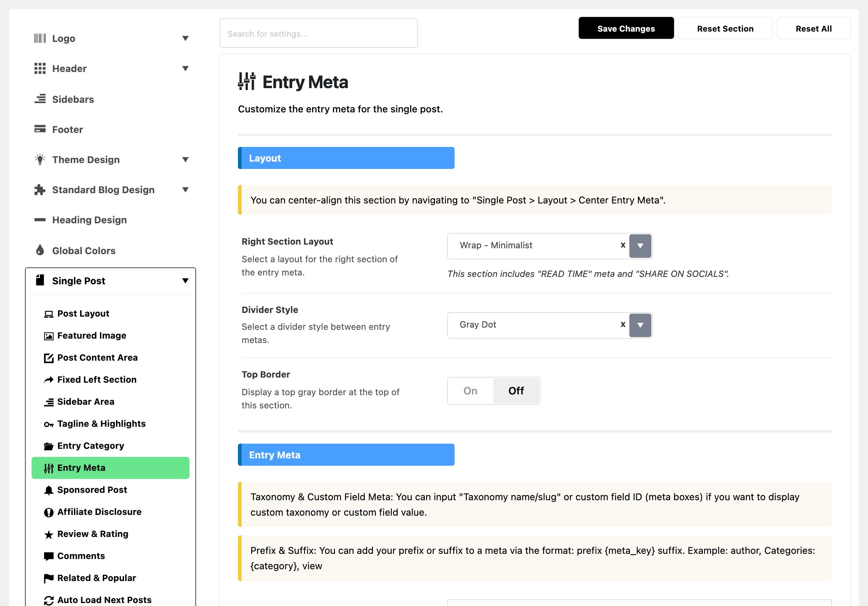Open the Divider Style dropdown arrow
868x606 pixels.
(x=640, y=325)
